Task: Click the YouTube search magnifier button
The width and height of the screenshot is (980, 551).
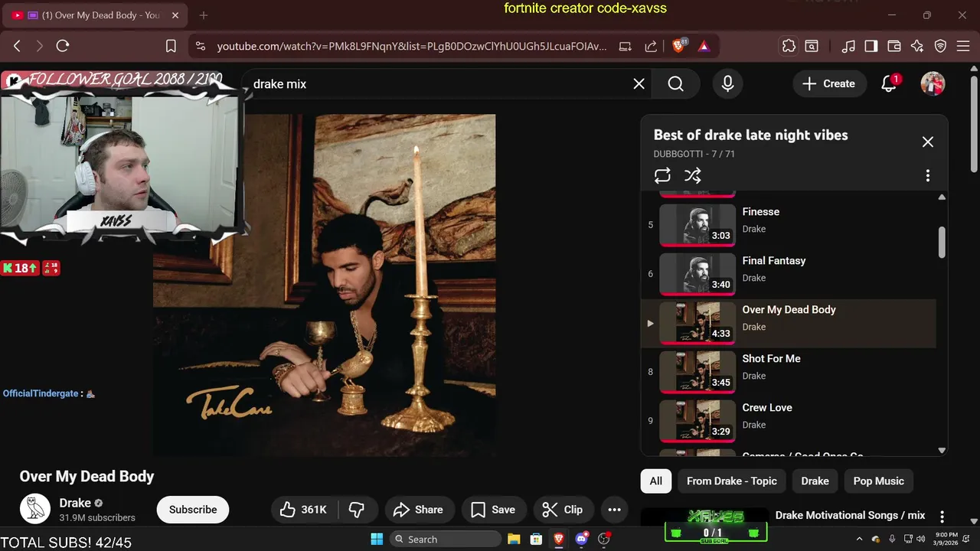Action: 675,83
